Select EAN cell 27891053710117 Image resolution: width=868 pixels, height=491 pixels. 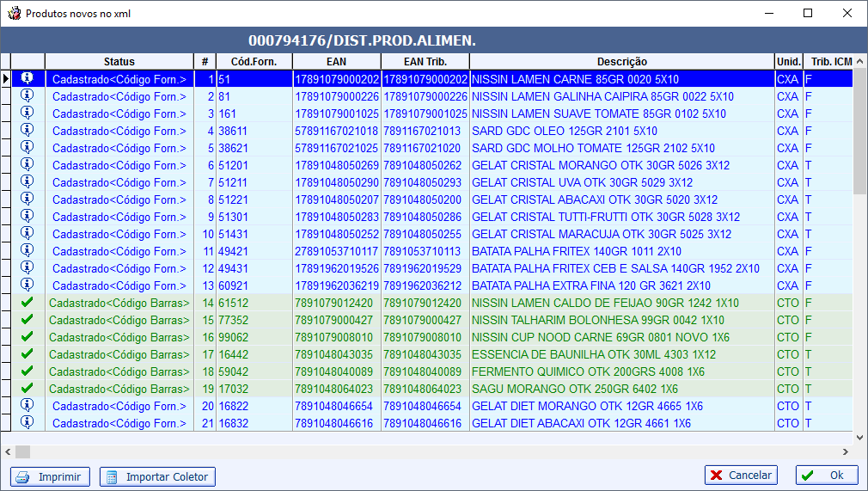(337, 251)
